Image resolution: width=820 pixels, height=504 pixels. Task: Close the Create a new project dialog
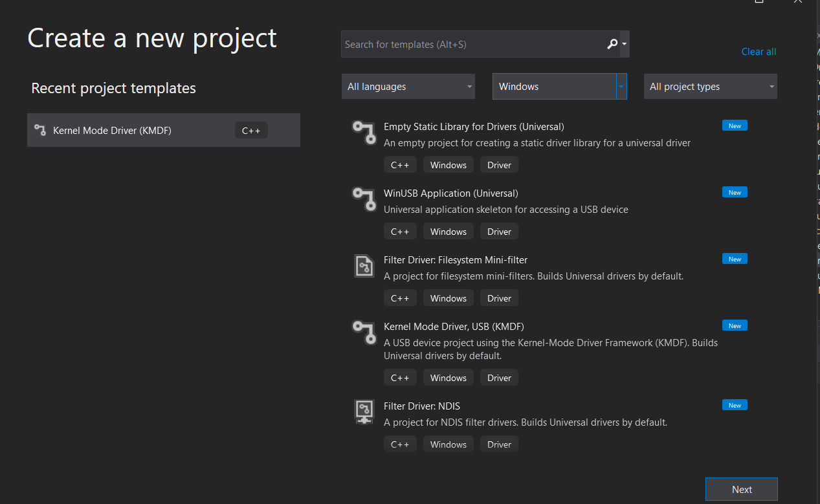pos(798,2)
